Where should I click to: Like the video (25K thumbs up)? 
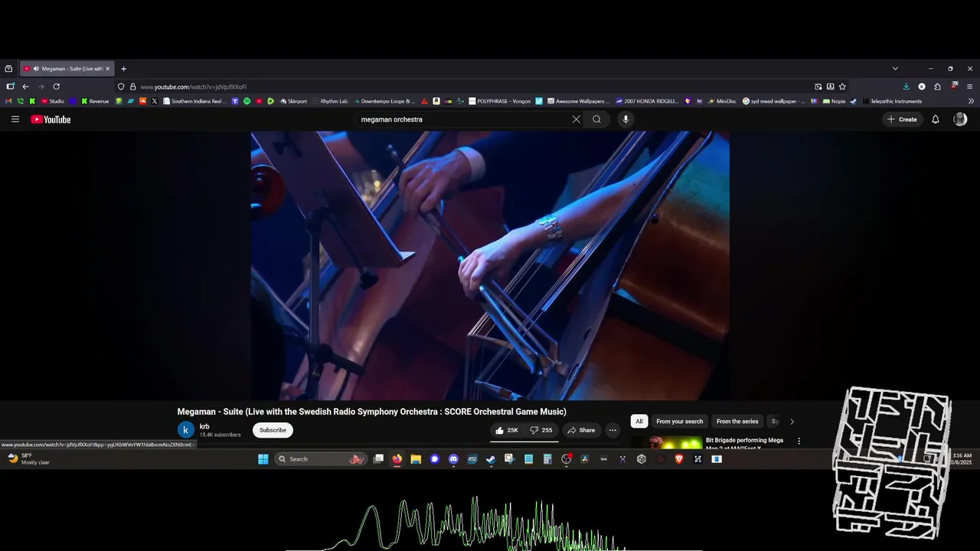pos(507,430)
